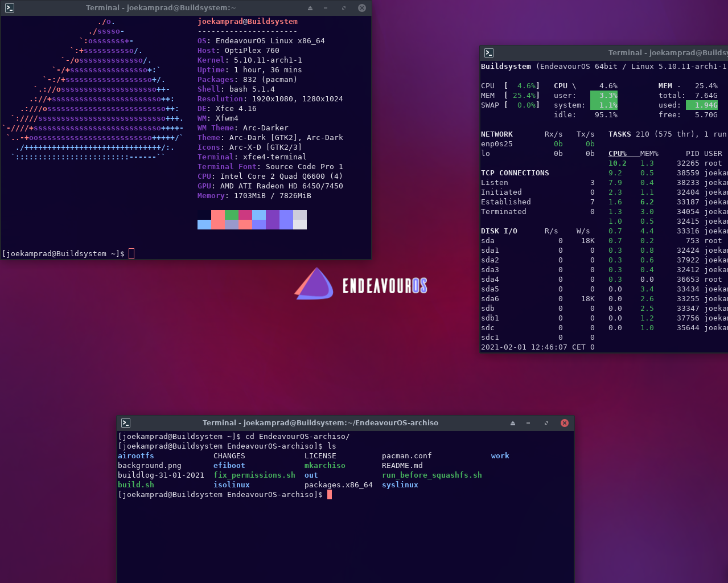The height and width of the screenshot is (583, 728).
Task: Close the neofetch terminal window
Action: click(x=362, y=8)
